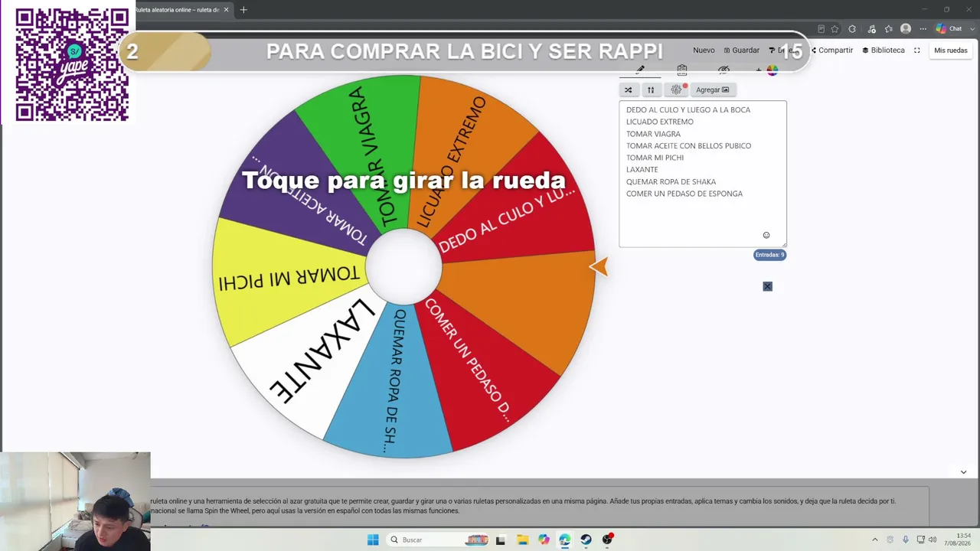Image resolution: width=980 pixels, height=551 pixels.
Task: Select 'TOMAR ACEITE CON BELLOS PUBICO' entry
Action: tap(688, 145)
